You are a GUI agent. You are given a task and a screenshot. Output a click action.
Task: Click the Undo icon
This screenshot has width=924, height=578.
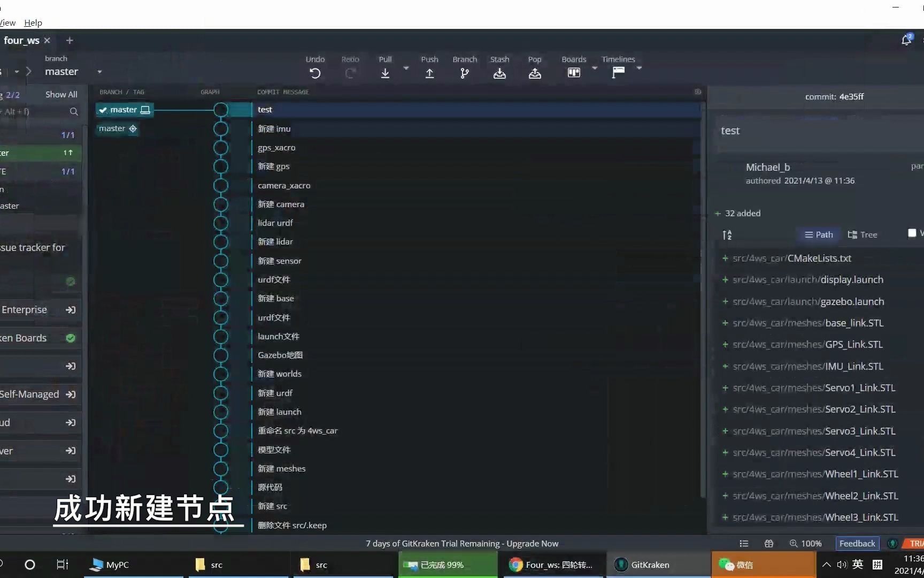[x=315, y=73]
